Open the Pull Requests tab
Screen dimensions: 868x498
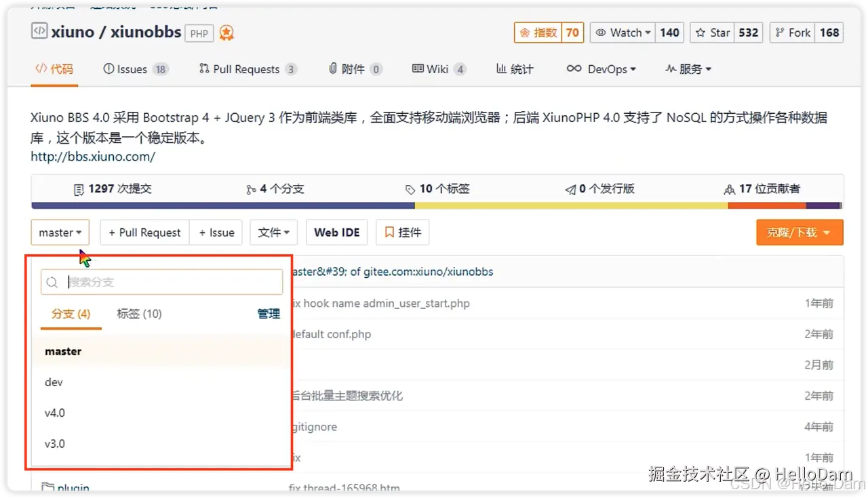point(248,69)
